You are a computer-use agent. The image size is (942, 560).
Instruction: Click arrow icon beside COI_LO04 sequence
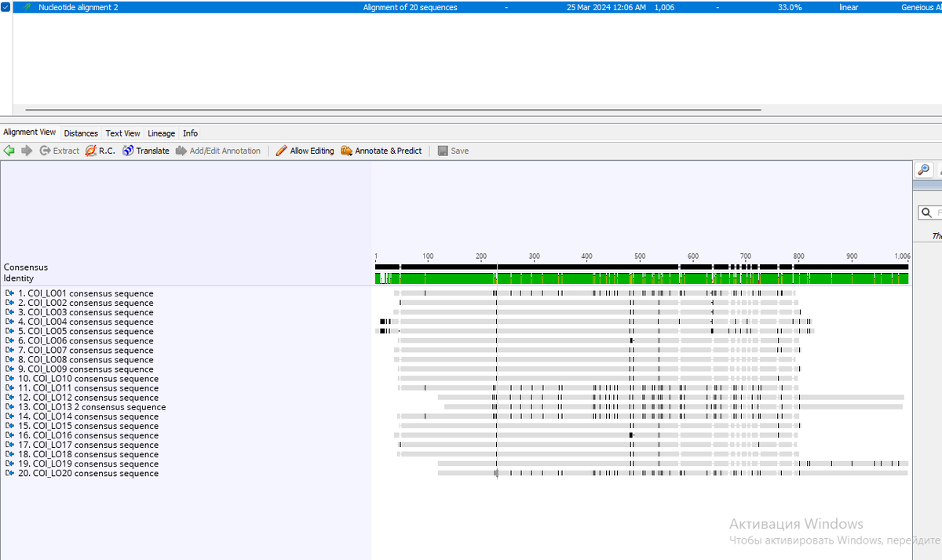coord(9,322)
